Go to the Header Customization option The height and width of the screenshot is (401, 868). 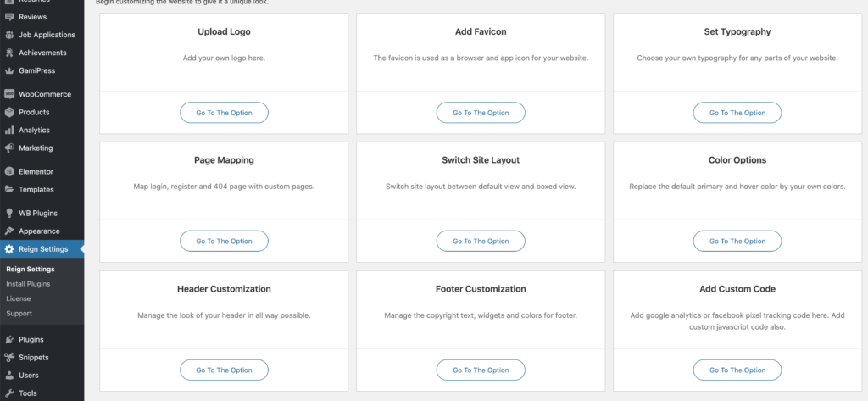(x=224, y=370)
